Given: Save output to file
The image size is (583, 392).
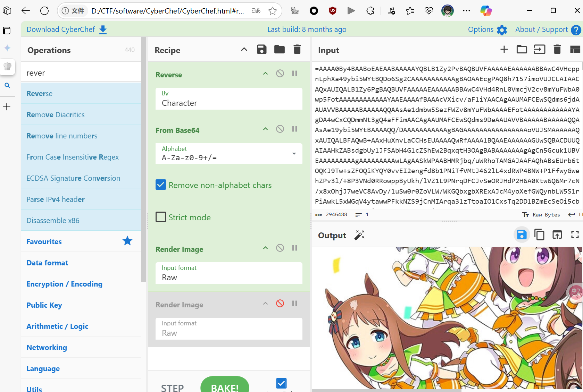Looking at the screenshot, I should (x=522, y=235).
